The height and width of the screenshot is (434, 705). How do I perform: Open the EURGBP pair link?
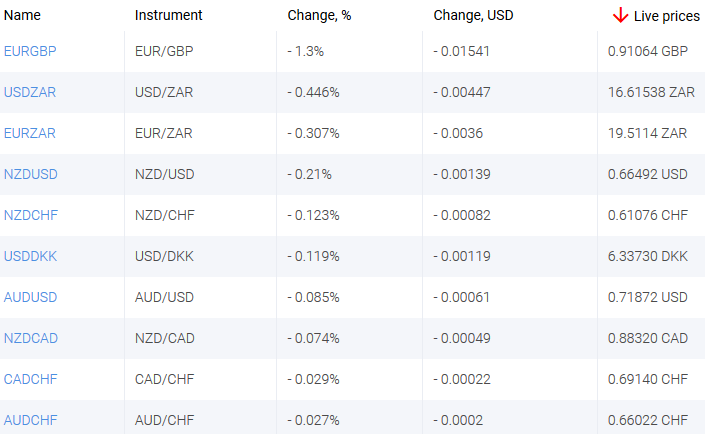point(31,51)
